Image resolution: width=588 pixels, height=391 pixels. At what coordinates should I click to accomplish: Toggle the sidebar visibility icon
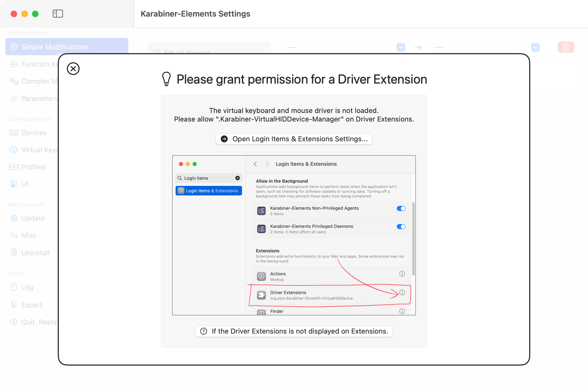point(58,14)
